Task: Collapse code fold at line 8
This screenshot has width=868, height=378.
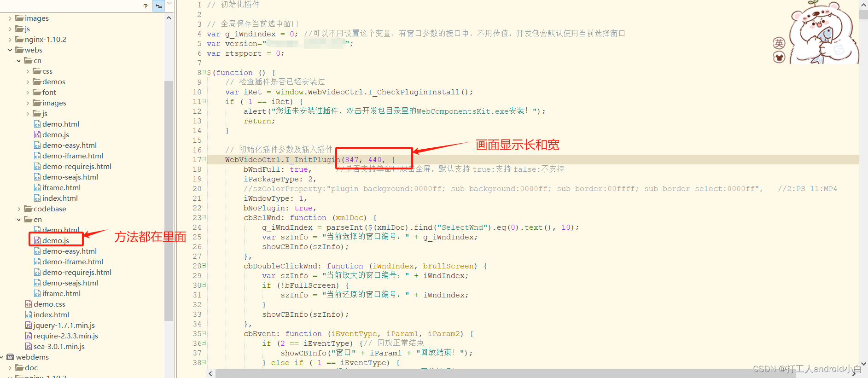Action: (x=204, y=72)
